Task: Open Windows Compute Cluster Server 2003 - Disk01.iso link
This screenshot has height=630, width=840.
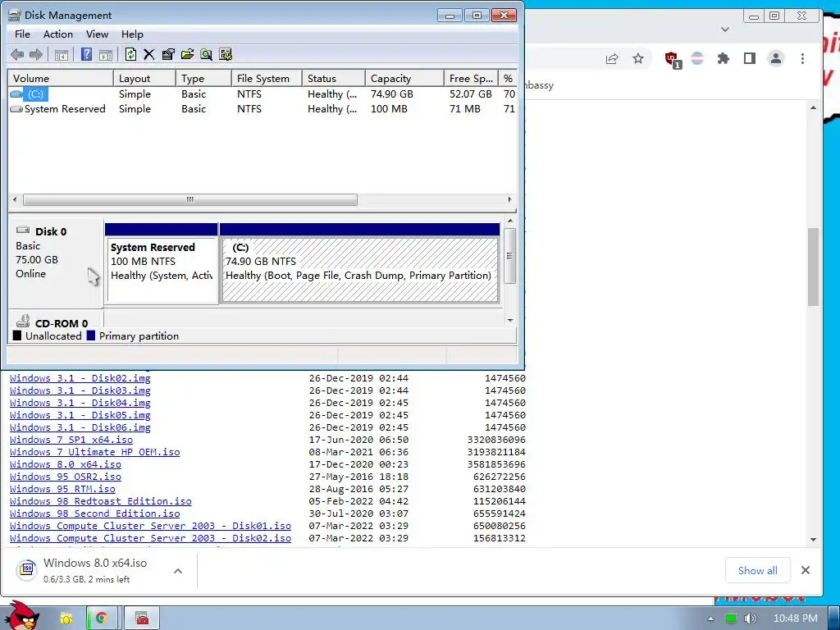Action: tap(151, 526)
